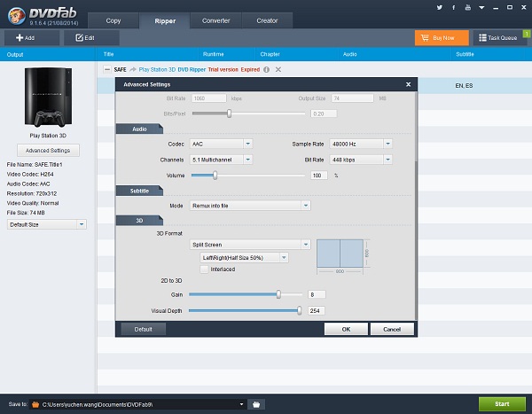Click the Volume percentage input field
532x414 pixels.
318,176
